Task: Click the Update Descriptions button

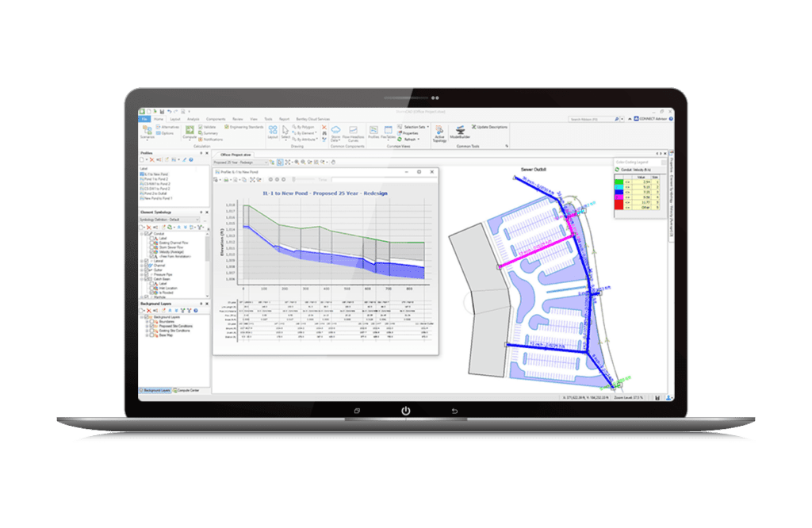Action: point(491,127)
